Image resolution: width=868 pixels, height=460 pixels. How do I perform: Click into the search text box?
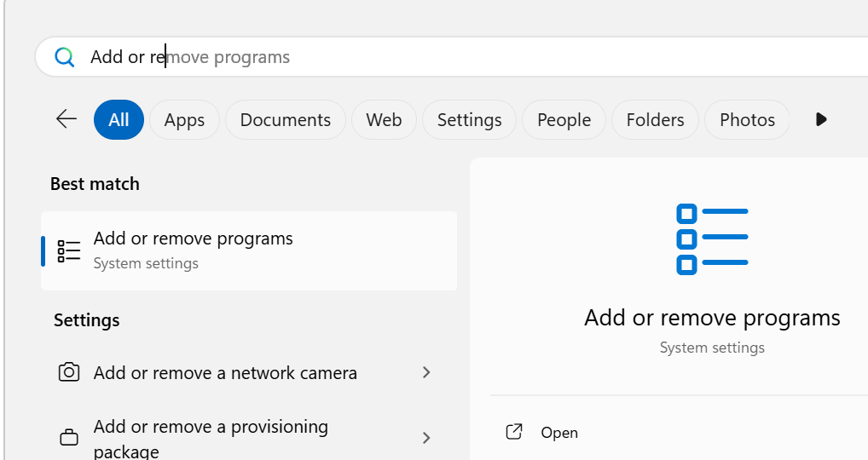tap(426, 57)
